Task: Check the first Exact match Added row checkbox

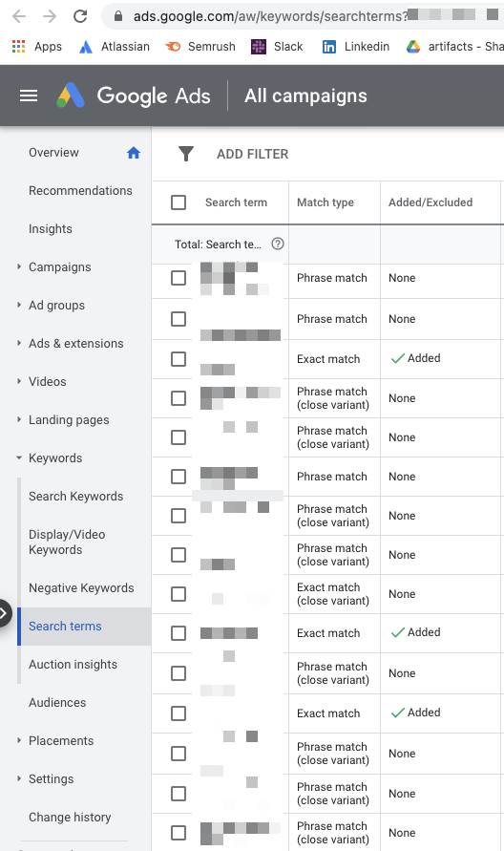Action: [x=178, y=359]
